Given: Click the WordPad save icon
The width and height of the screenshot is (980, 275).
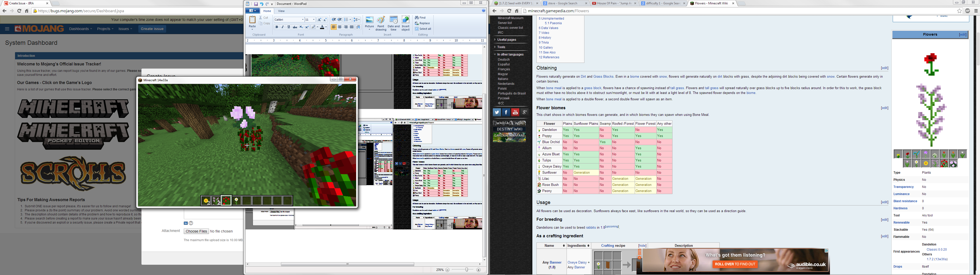Looking at the screenshot, I should [x=256, y=4].
